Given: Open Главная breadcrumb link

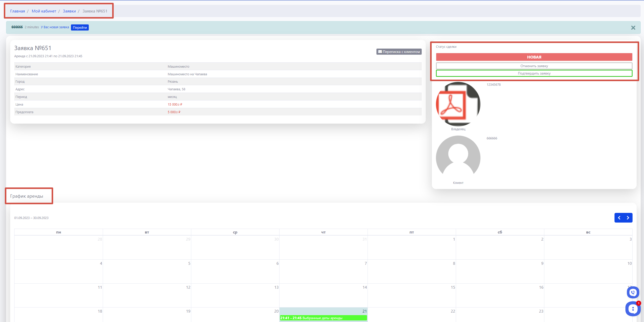Looking at the screenshot, I should point(18,11).
